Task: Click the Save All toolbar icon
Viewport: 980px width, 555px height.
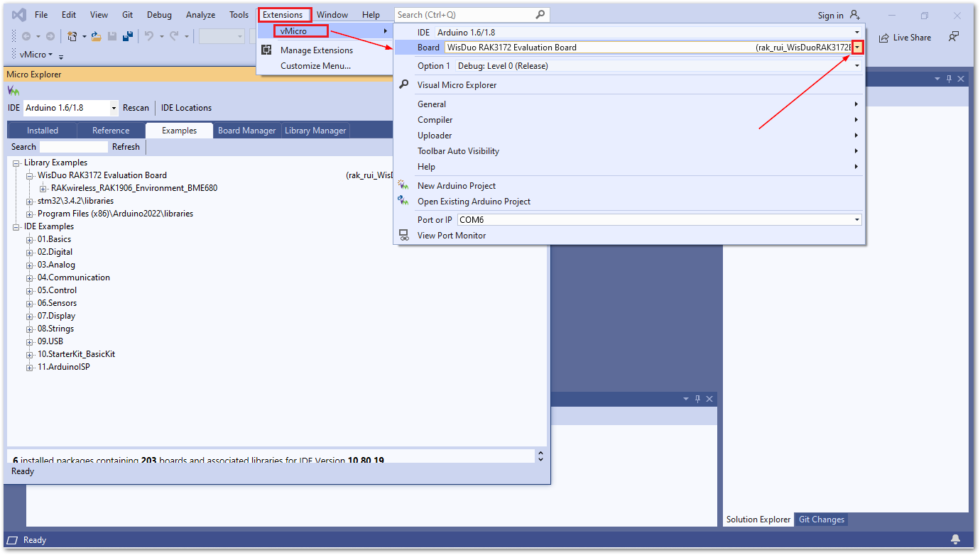Action: point(129,36)
